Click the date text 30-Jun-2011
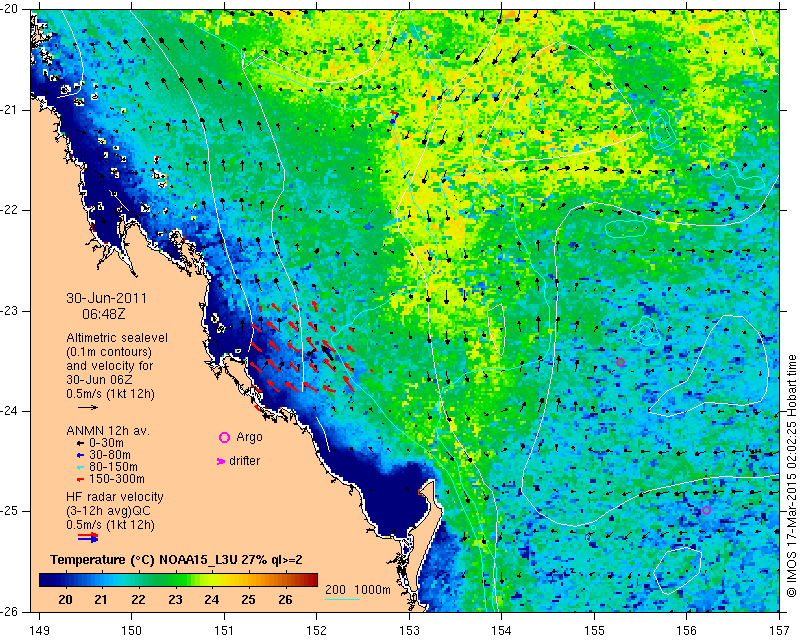 pyautogui.click(x=106, y=298)
